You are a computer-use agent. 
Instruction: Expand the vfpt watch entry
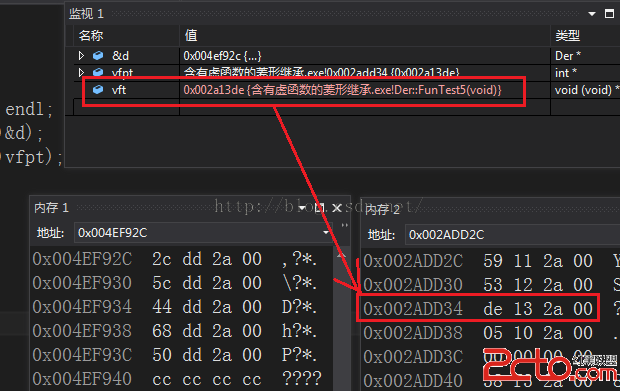coord(81,72)
